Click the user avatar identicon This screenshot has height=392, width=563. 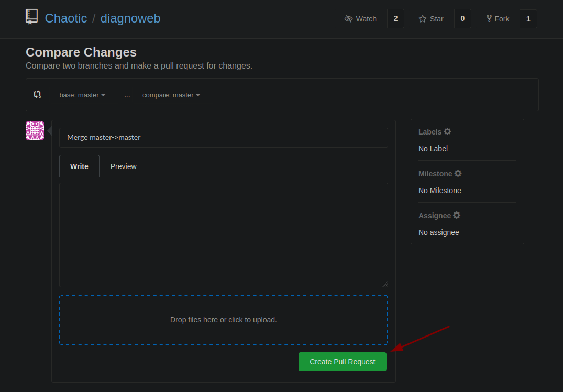click(35, 130)
